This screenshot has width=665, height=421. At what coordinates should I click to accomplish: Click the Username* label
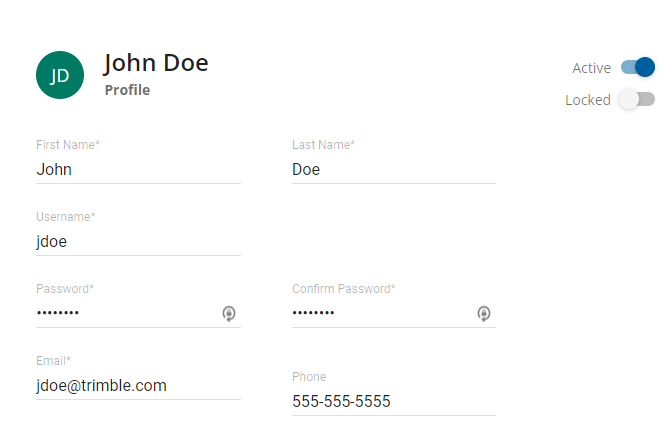tap(66, 217)
